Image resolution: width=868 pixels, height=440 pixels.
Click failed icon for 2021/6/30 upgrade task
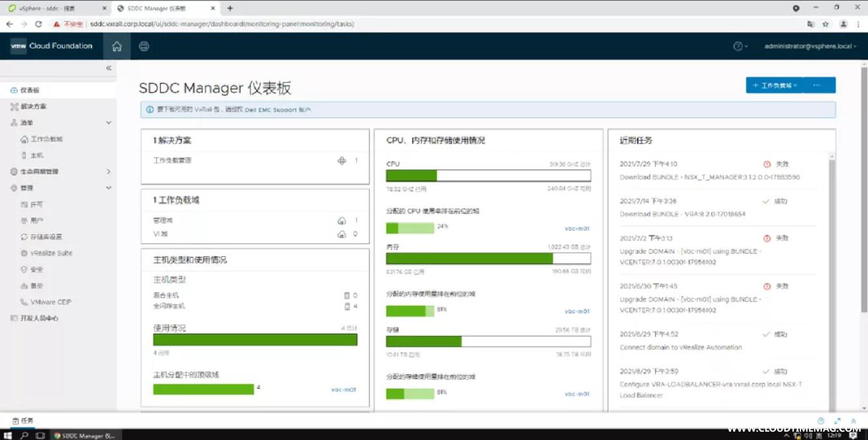pyautogui.click(x=766, y=286)
